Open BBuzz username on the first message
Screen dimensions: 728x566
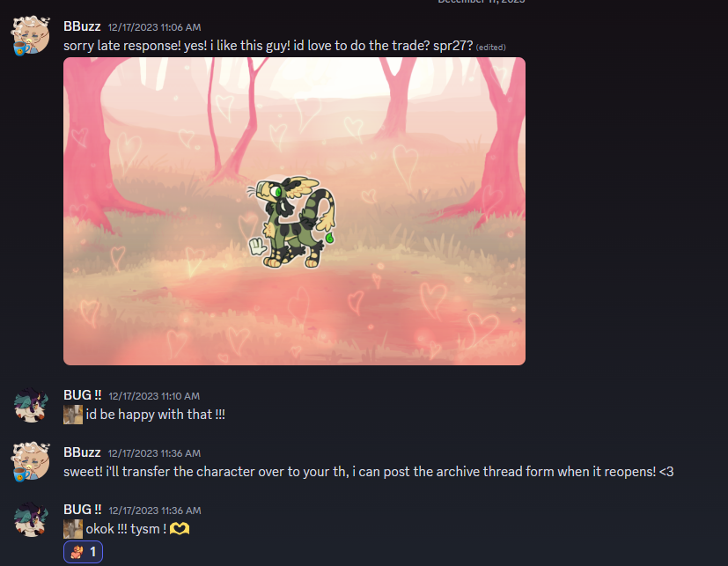(82, 26)
